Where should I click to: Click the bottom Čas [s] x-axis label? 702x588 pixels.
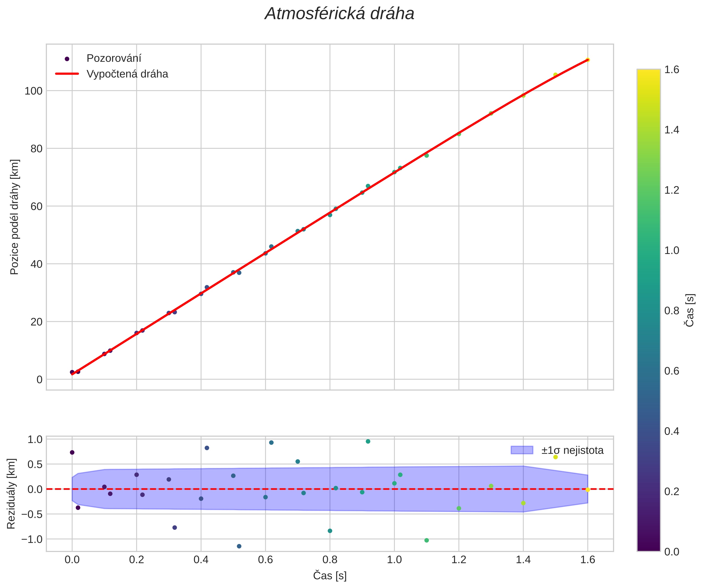[330, 576]
